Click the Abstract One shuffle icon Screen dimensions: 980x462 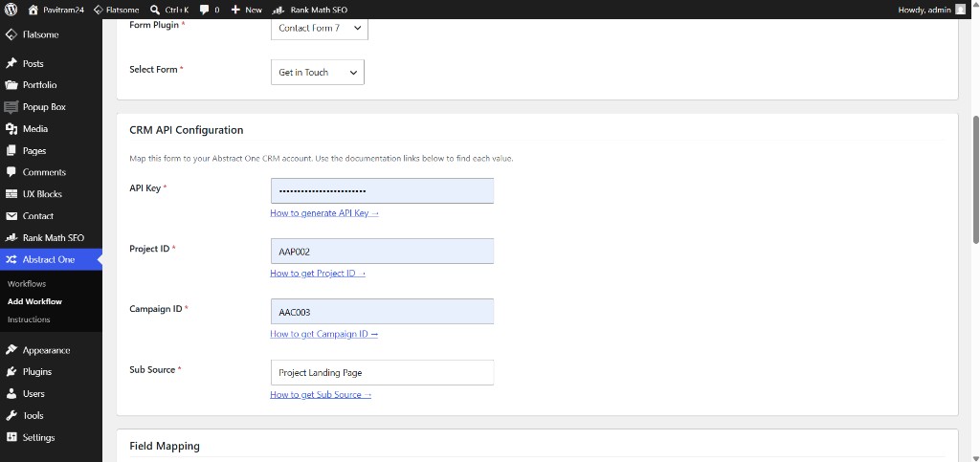tap(11, 260)
